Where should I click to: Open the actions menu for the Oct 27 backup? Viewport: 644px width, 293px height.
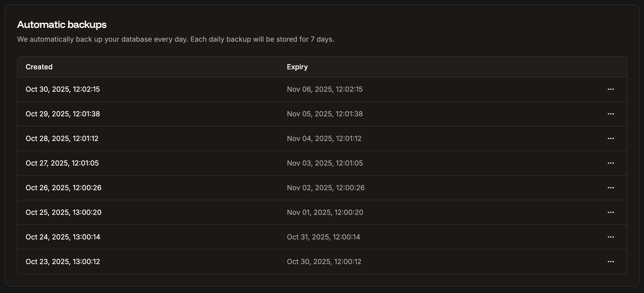[611, 163]
